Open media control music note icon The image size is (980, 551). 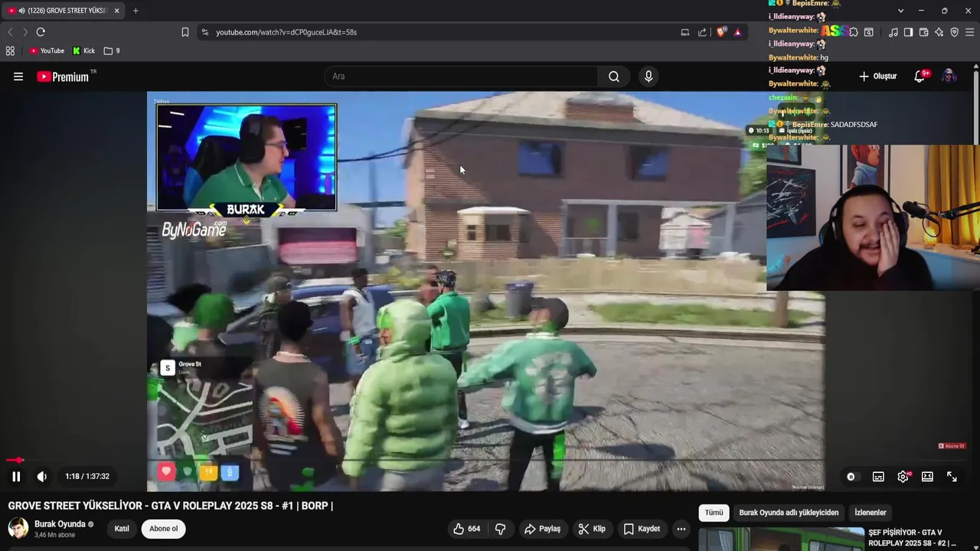893,32
